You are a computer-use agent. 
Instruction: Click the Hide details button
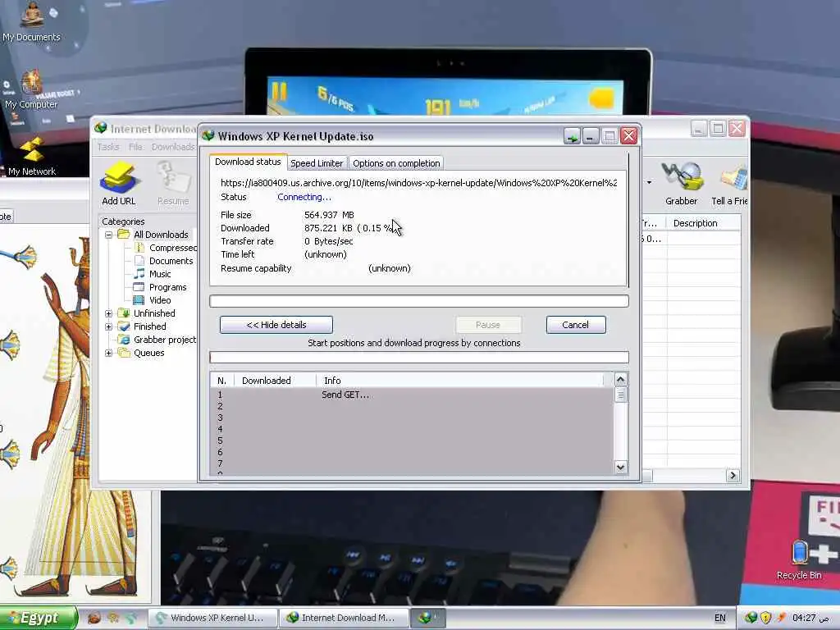(x=276, y=325)
